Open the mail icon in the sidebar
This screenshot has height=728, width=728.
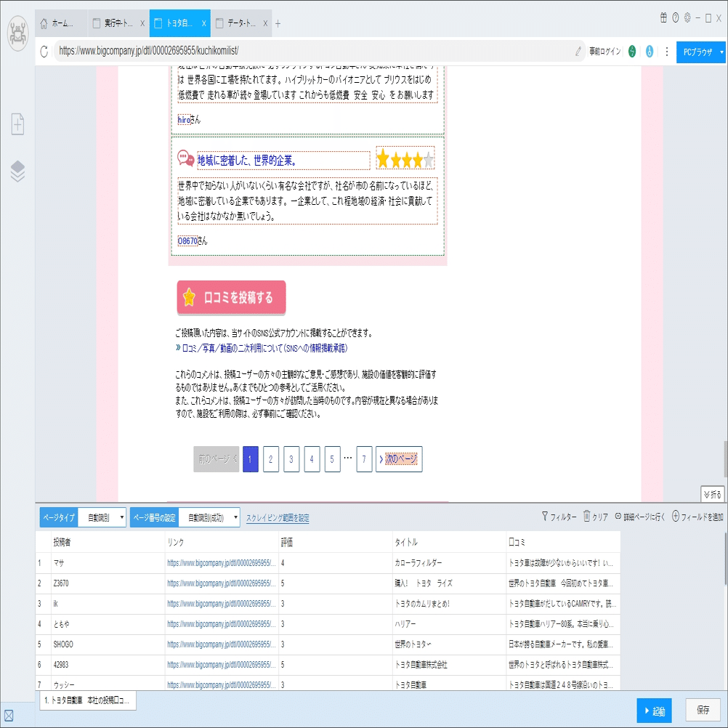pyautogui.click(x=9, y=716)
